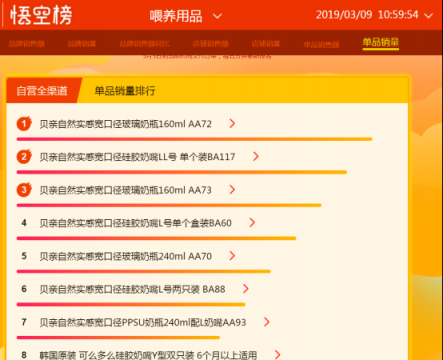Viewport: 443px width, 360px height.
Task: Open details arrow for PPSU奶瓶240ml AA93
Action: pyautogui.click(x=267, y=322)
